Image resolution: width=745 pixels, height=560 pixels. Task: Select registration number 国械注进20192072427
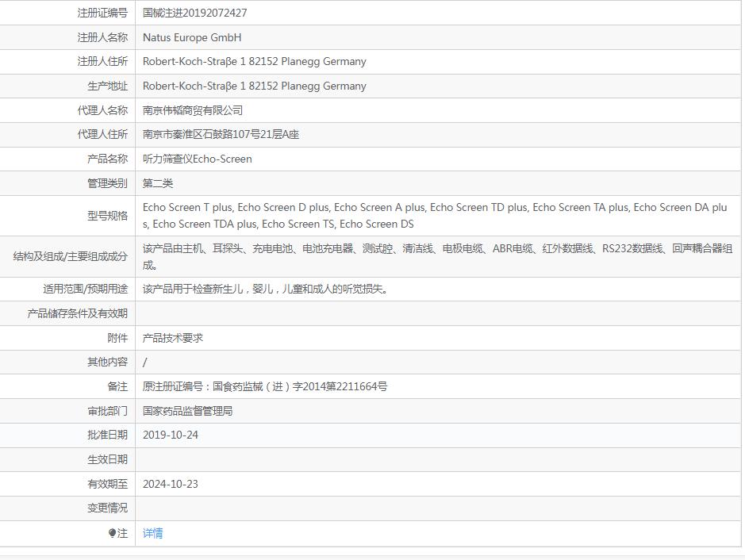(195, 13)
